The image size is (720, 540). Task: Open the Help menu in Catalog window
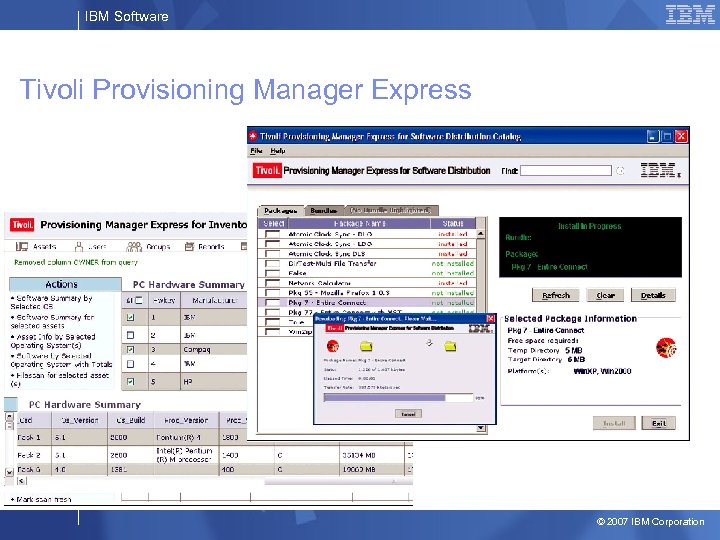pos(277,151)
